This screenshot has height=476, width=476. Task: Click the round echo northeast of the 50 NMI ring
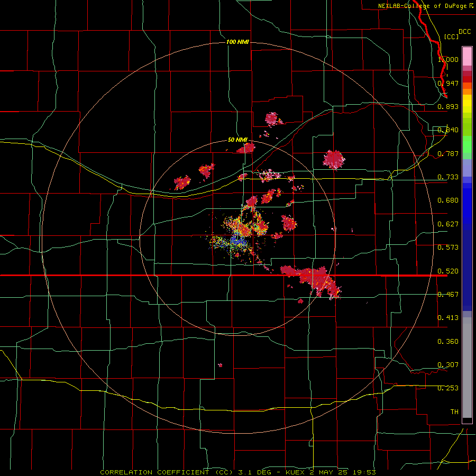(x=334, y=159)
